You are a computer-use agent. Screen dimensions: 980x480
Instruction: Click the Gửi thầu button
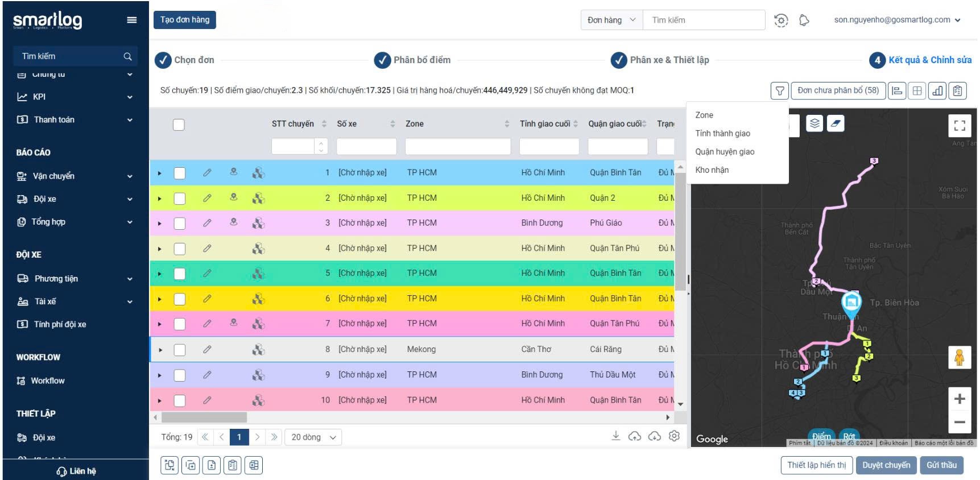[x=941, y=465]
